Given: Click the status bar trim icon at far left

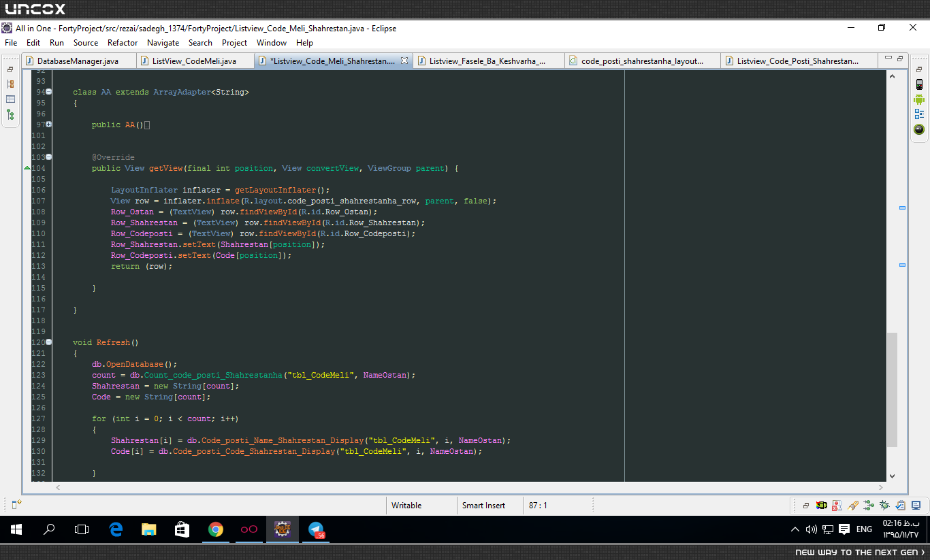Looking at the screenshot, I should tap(17, 504).
